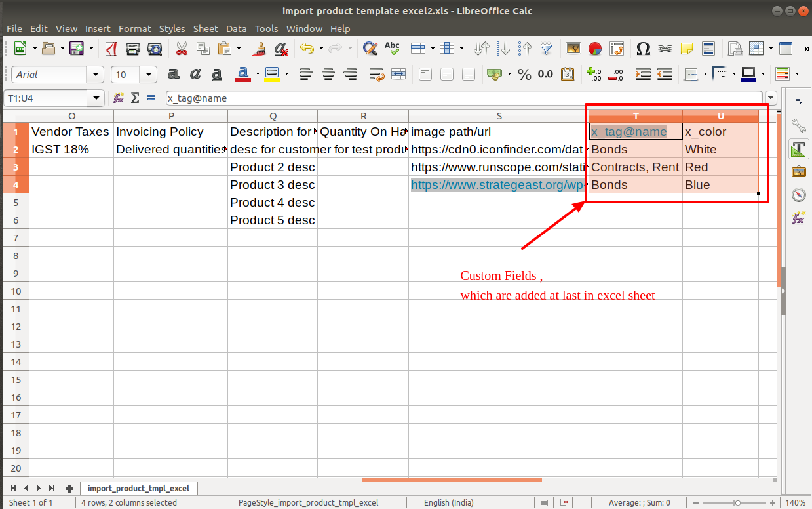Screen dimensions: 812x509
Task: Open the Name Box dropdown arrow
Action: [x=97, y=98]
